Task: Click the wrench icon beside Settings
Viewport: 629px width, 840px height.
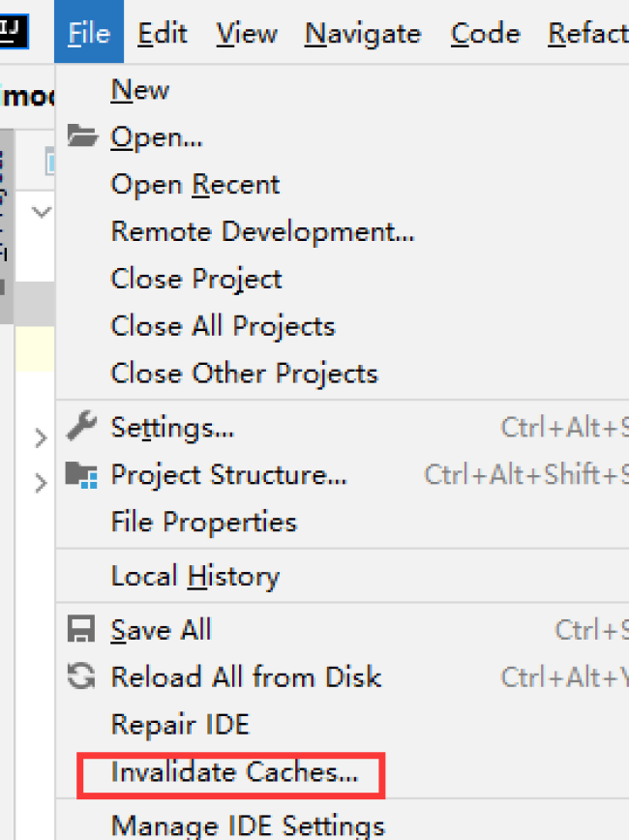Action: 82,426
